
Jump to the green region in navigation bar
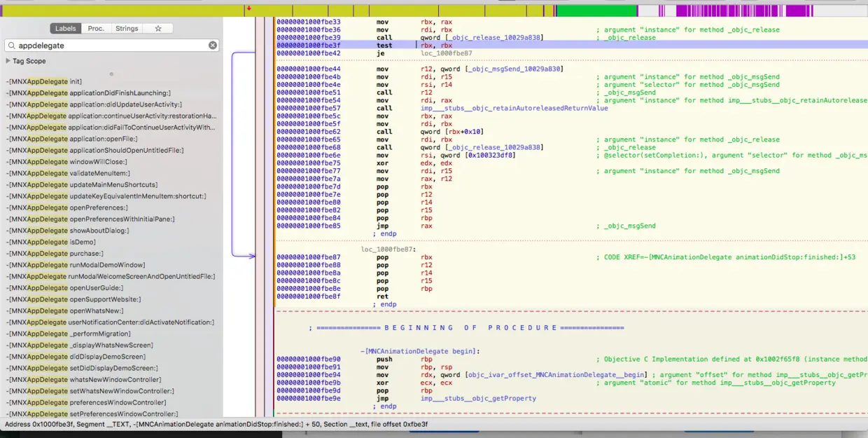click(x=596, y=11)
